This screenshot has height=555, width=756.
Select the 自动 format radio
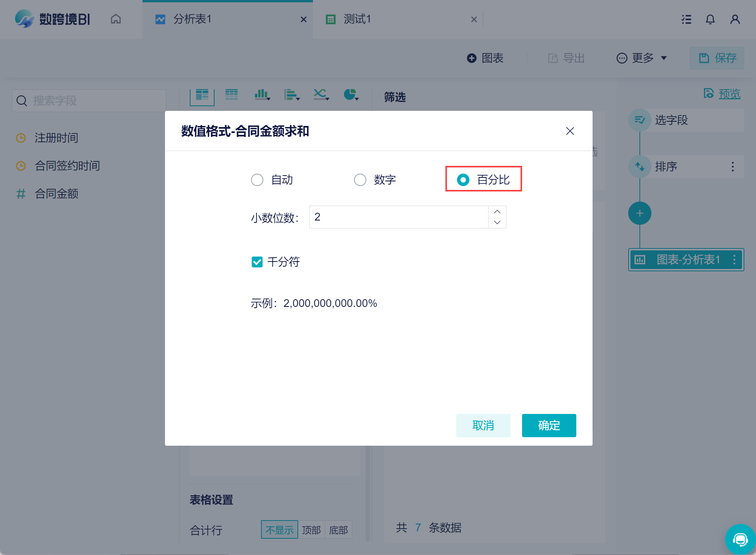click(x=257, y=180)
